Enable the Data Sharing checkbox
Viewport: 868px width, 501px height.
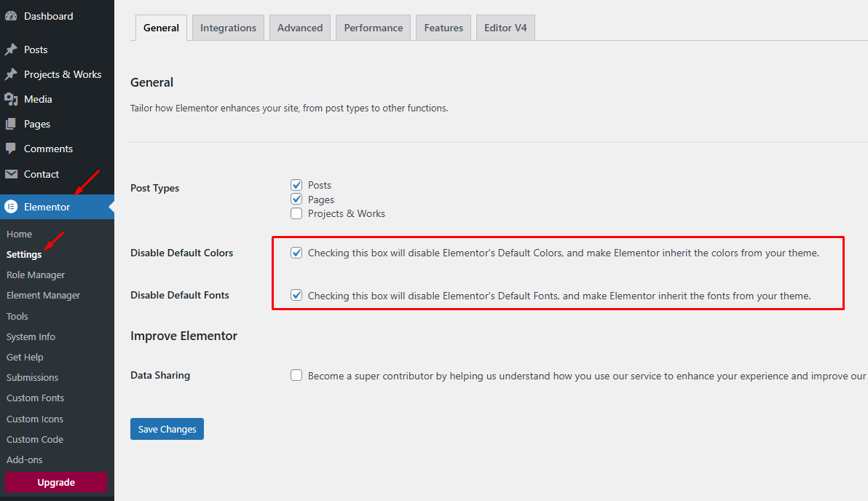click(x=296, y=375)
